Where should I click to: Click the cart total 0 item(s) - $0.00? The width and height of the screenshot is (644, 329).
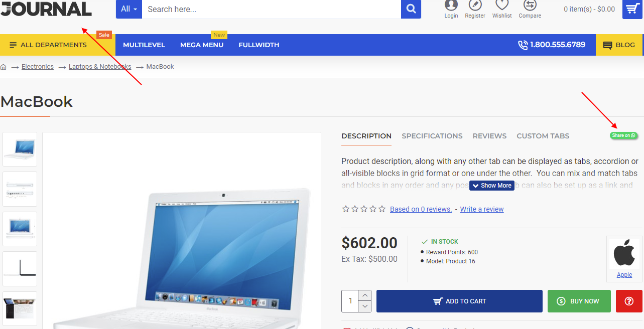(589, 9)
